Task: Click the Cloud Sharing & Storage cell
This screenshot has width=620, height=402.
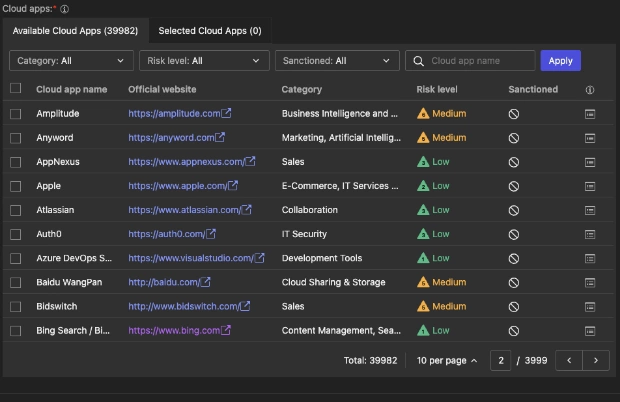Action: pyautogui.click(x=333, y=282)
